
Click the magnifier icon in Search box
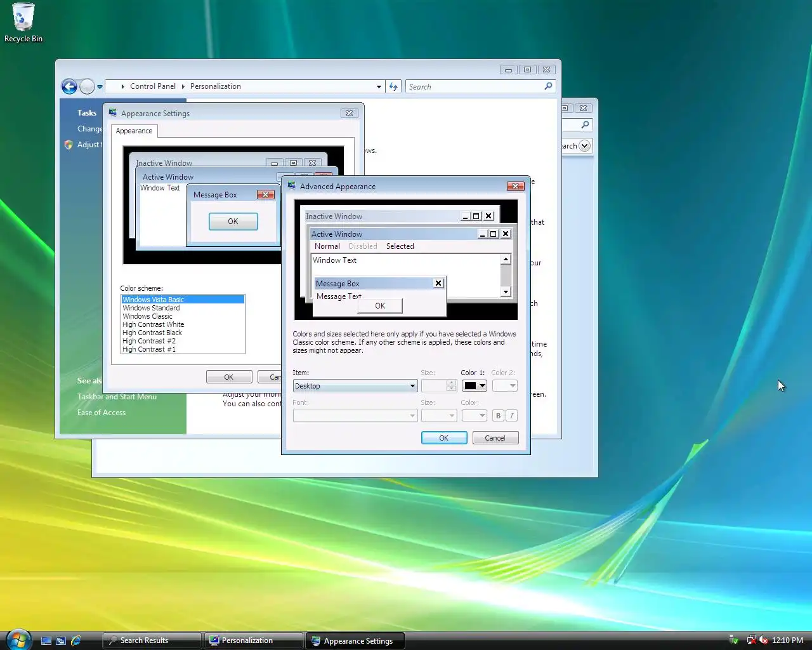coord(549,86)
